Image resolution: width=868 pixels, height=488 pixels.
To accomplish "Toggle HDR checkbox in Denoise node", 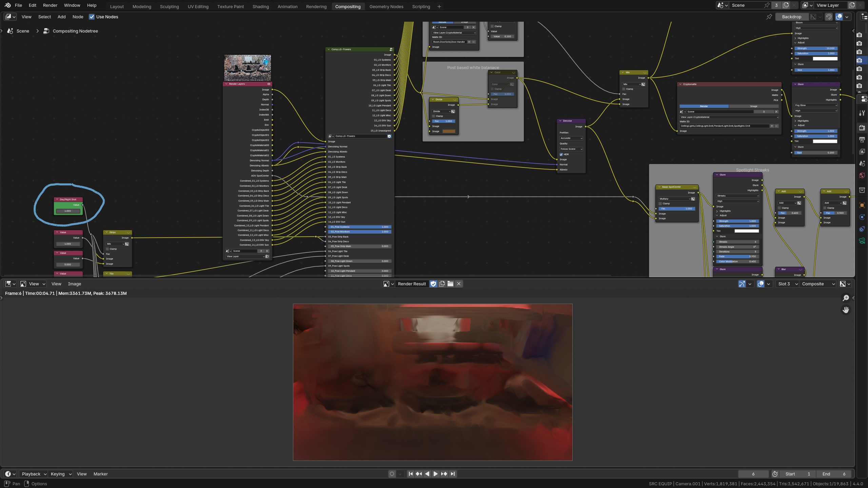I will (x=561, y=155).
